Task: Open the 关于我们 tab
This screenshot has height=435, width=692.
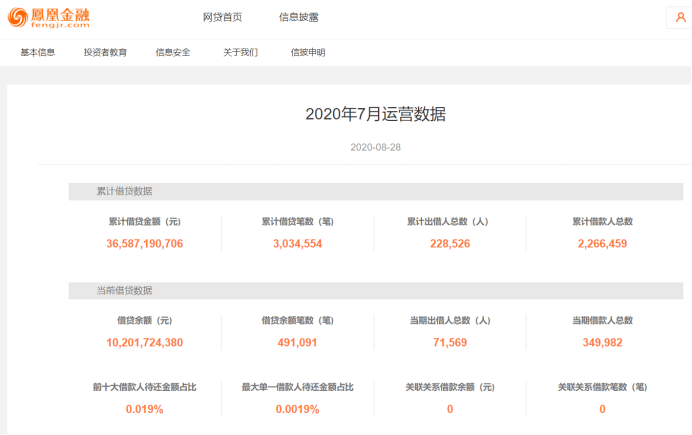Action: tap(240, 53)
